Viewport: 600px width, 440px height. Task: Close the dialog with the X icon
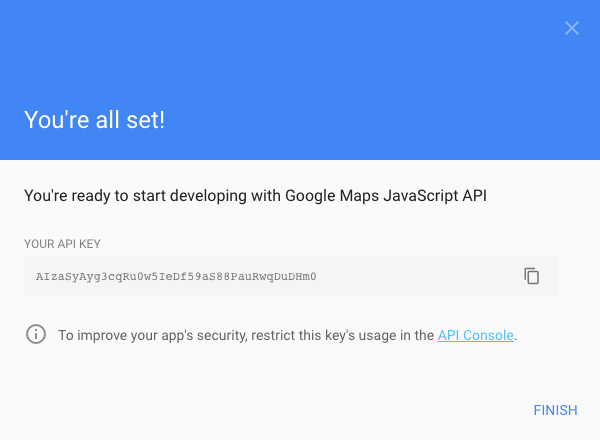pos(572,28)
